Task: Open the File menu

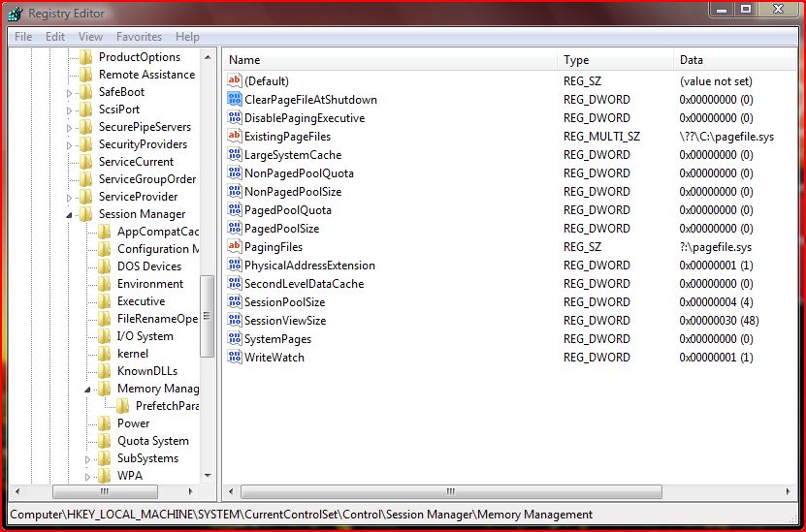Action: [x=23, y=37]
